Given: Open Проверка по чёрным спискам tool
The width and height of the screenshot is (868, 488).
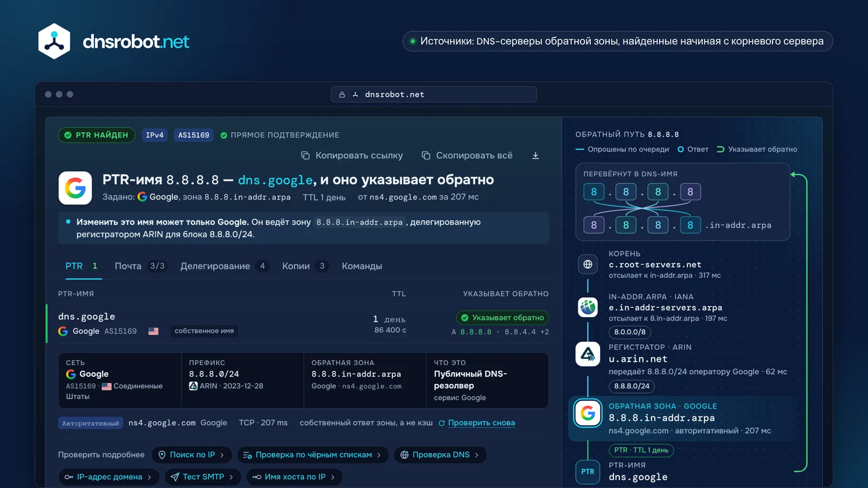Looking at the screenshot, I should (313, 455).
